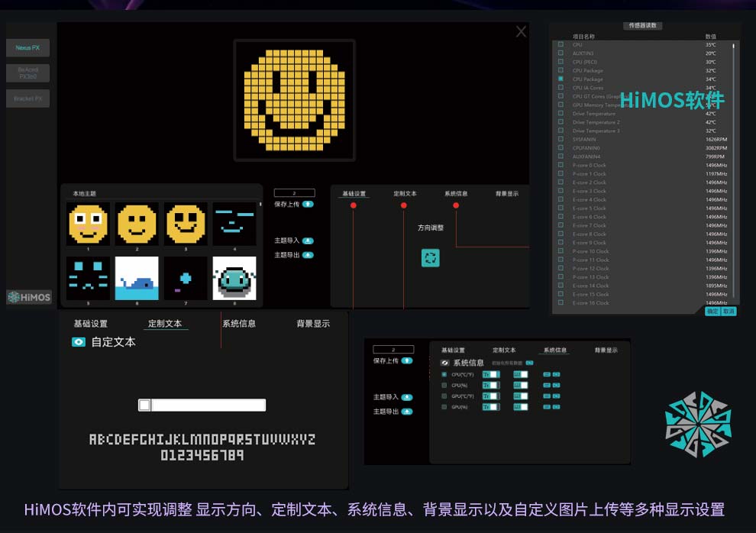Image resolution: width=756 pixels, height=533 pixels.
Task: Click the 方向调整 rotate icon
Action: [431, 258]
